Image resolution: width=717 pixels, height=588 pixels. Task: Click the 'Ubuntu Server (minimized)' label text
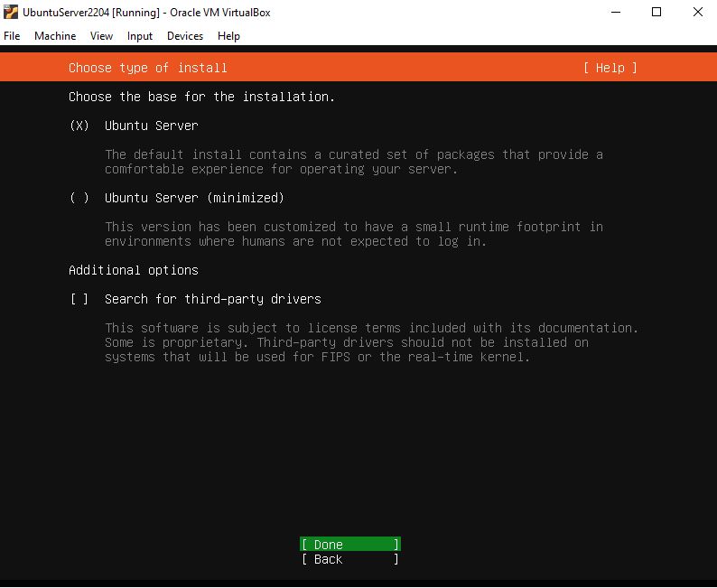coord(194,198)
